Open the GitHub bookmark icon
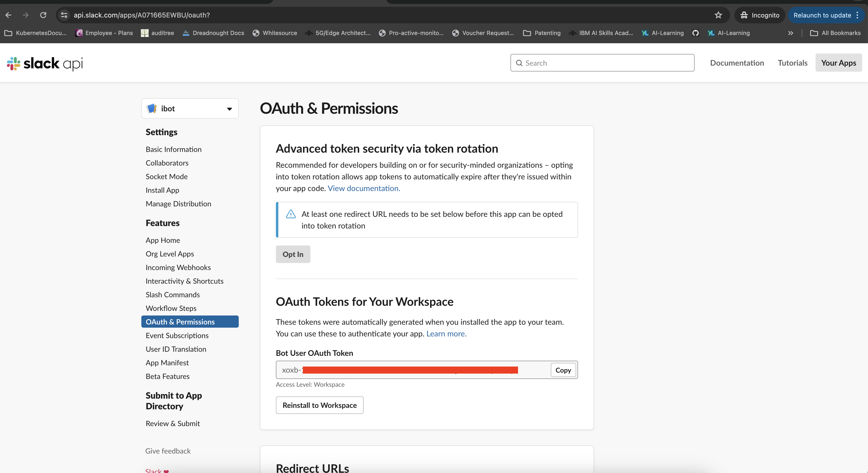Image resolution: width=868 pixels, height=473 pixels. 695,33
